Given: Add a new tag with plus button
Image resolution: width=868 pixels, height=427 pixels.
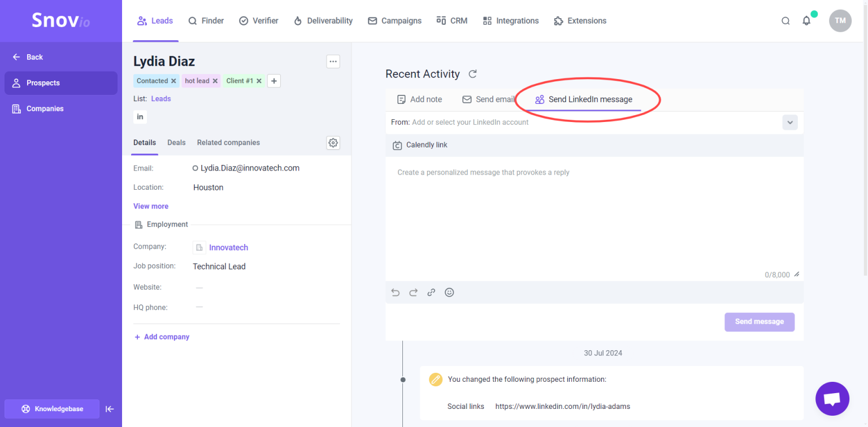Looking at the screenshot, I should pyautogui.click(x=274, y=81).
